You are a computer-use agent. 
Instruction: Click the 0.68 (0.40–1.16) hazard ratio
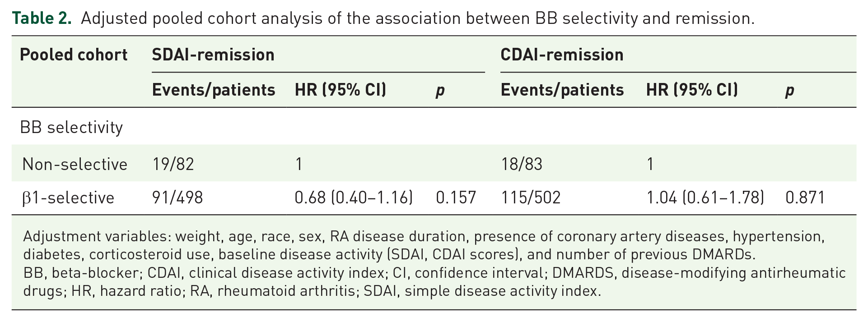[354, 198]
